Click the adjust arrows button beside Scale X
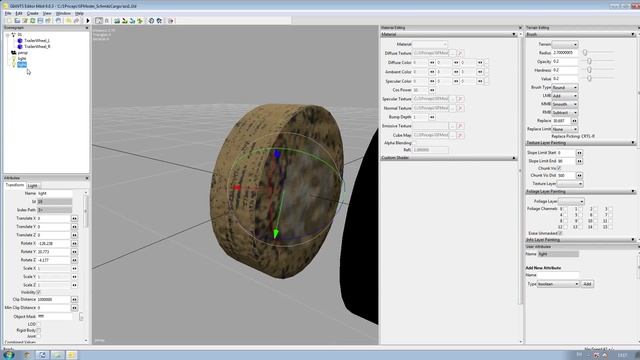640x360 pixels. 74,269
